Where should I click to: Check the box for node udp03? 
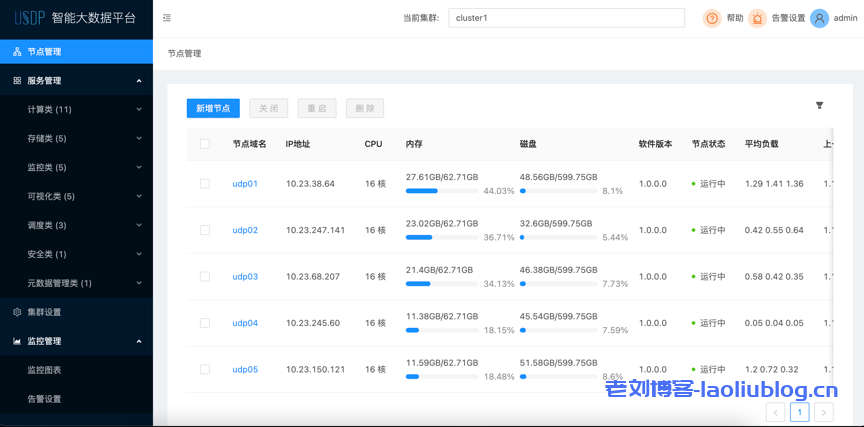point(205,277)
